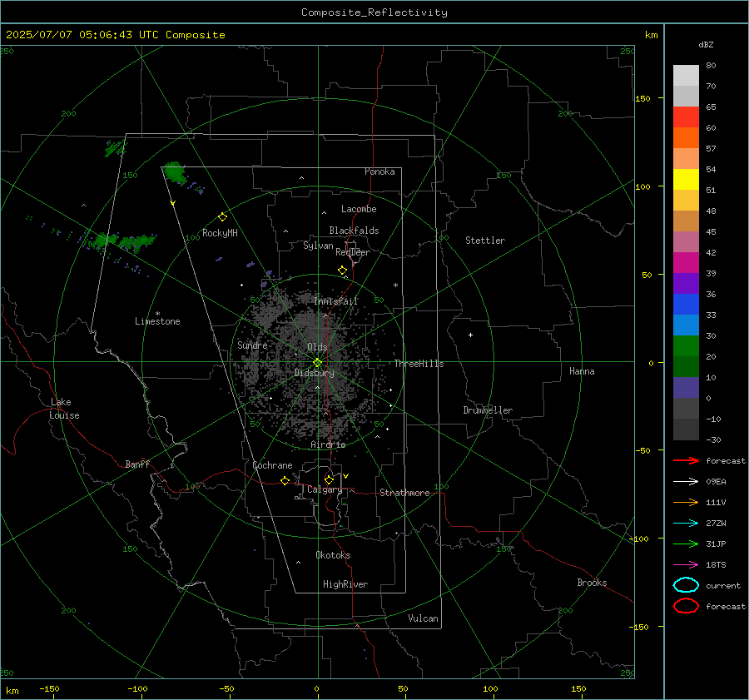This screenshot has width=749, height=700.
Task: Click the -100 tick on bottom km axis
Action: (137, 688)
